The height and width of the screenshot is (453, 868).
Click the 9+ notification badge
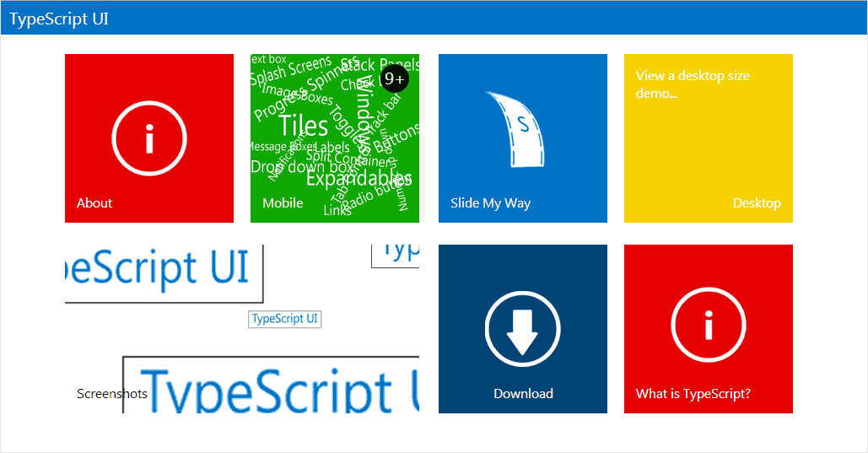tap(395, 78)
